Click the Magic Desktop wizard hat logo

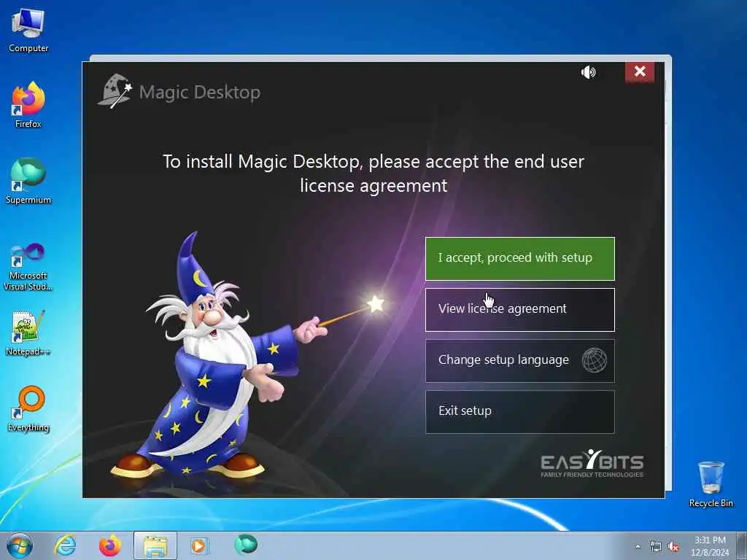tap(115, 90)
